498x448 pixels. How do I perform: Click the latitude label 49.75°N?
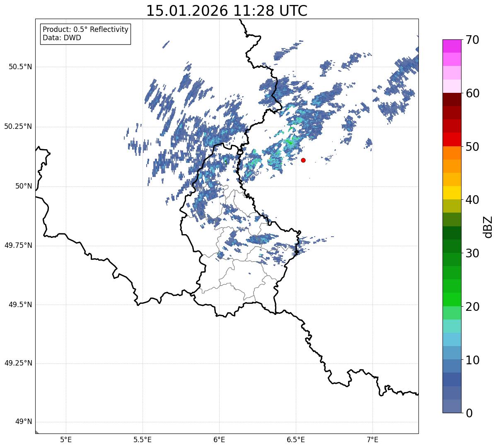point(18,245)
